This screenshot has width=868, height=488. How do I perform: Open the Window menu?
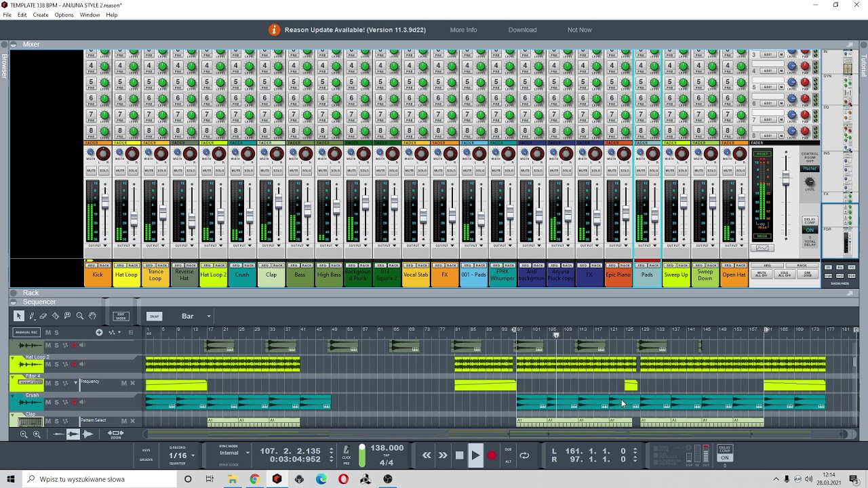(x=90, y=15)
